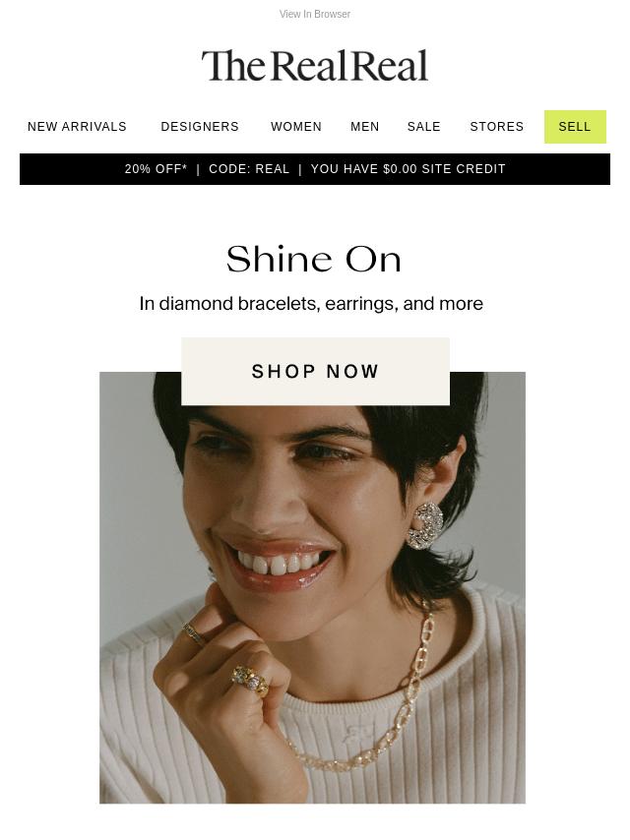Go to the Designers section
The width and height of the screenshot is (630, 840).
coord(200,127)
